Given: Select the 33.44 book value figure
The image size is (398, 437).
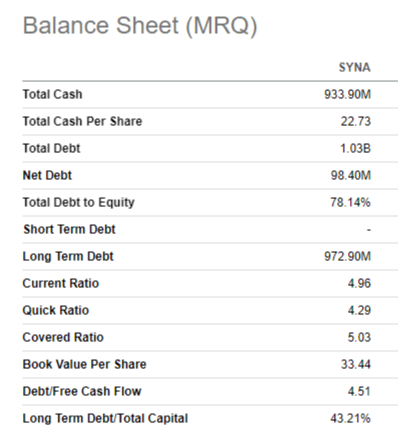Looking at the screenshot, I should point(356,364).
